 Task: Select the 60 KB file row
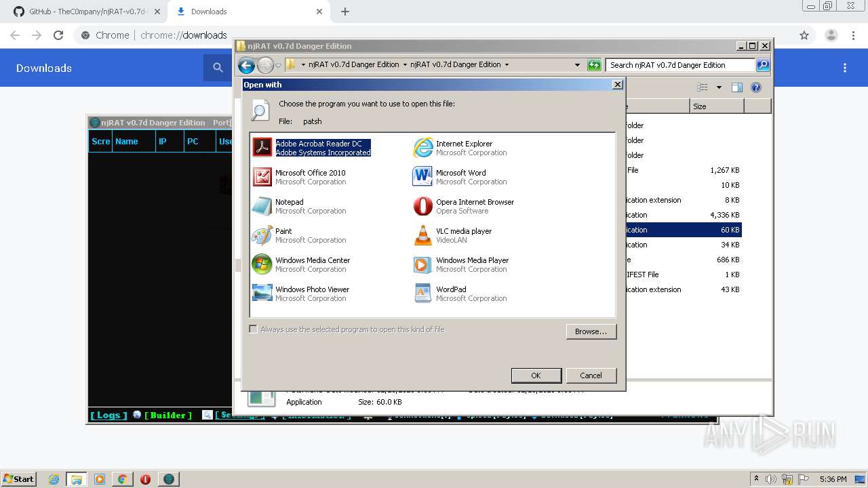tap(684, 230)
